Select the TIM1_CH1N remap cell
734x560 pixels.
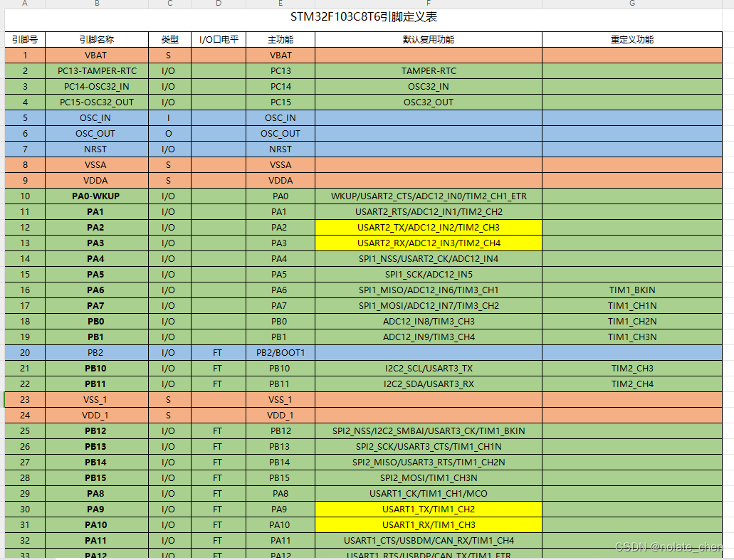coord(632,306)
